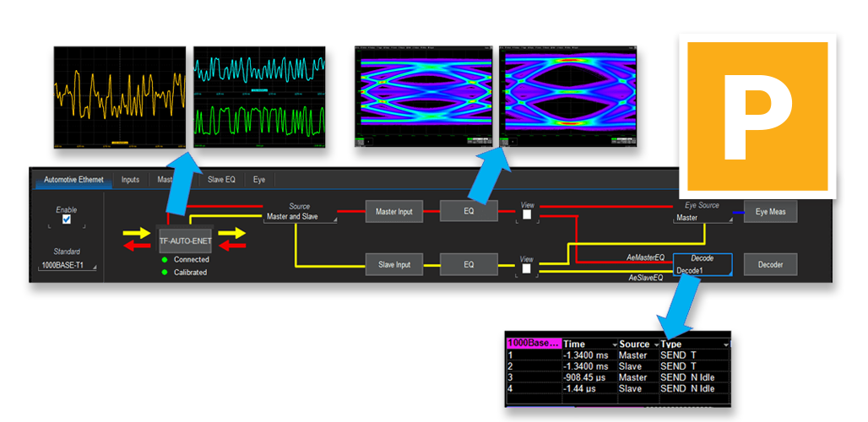Screen dimensions: 868x422
Task: Expand the Source Master and Slave dropdown
Action: coord(299,218)
